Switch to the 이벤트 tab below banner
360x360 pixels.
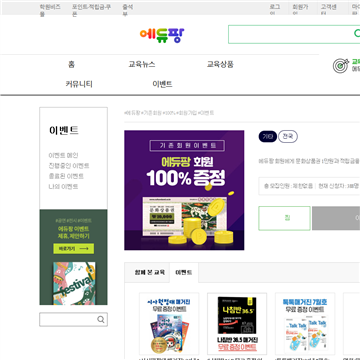184,272
